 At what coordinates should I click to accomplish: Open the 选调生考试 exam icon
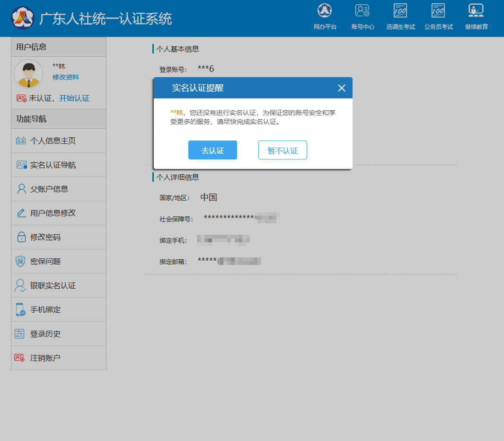pos(400,11)
